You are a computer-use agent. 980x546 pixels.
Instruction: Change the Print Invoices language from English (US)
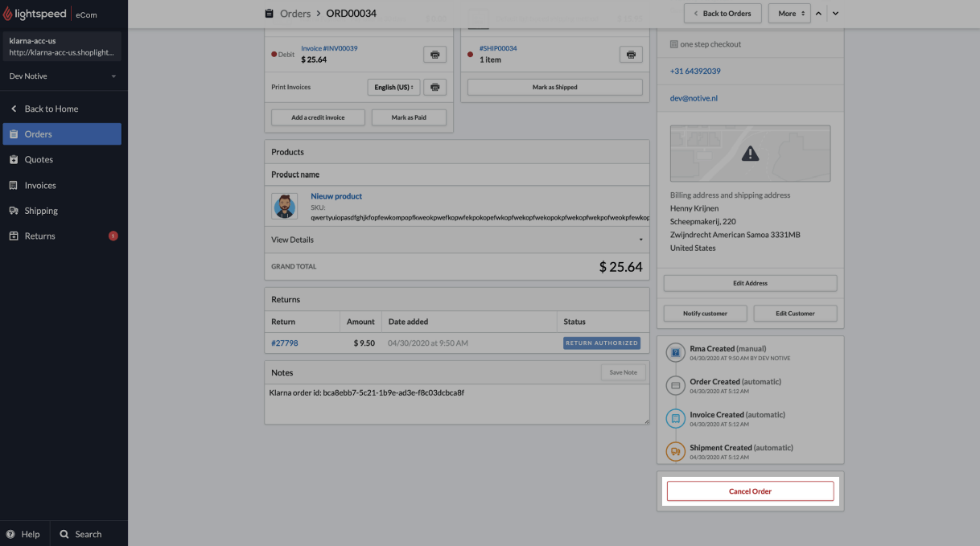393,87
